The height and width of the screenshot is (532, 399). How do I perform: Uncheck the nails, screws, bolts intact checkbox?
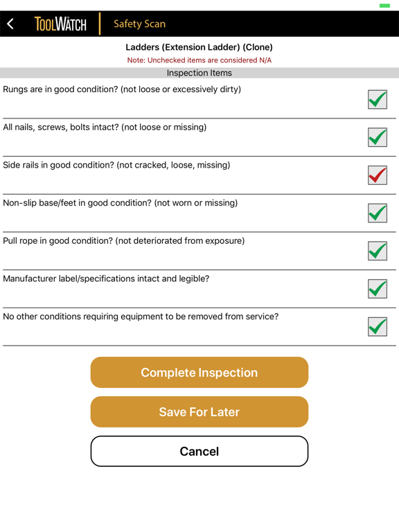click(378, 137)
